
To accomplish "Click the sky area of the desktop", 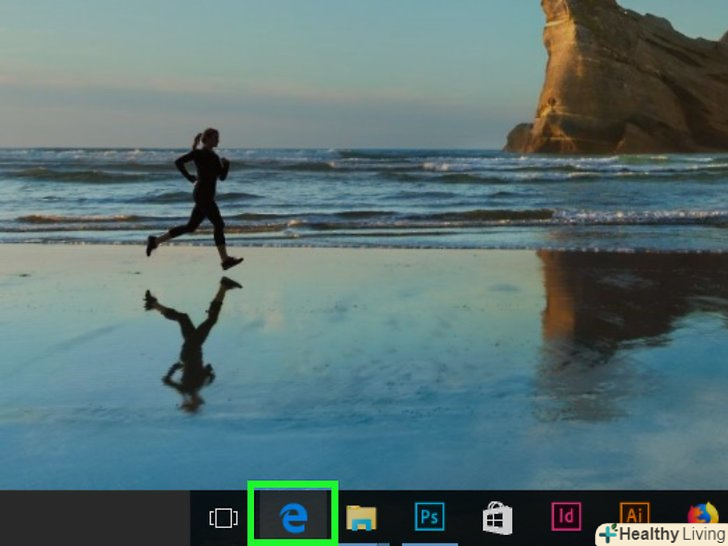I will (x=300, y=60).
